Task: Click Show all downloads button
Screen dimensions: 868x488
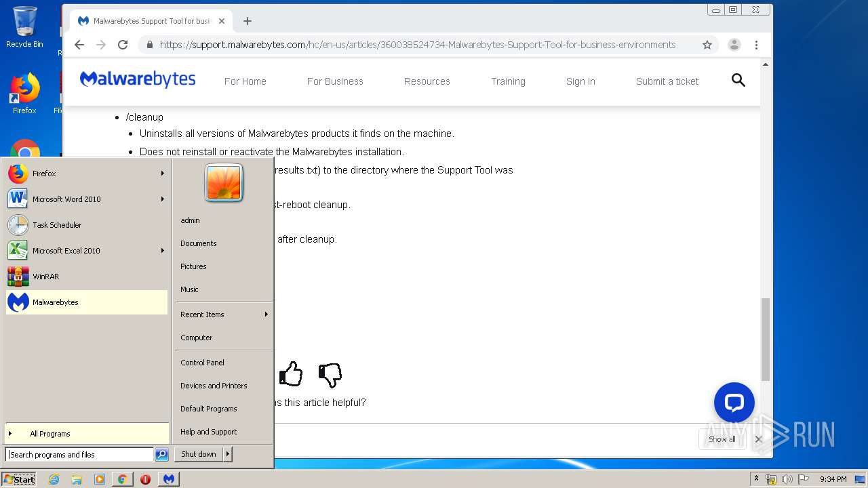Action: tap(722, 439)
